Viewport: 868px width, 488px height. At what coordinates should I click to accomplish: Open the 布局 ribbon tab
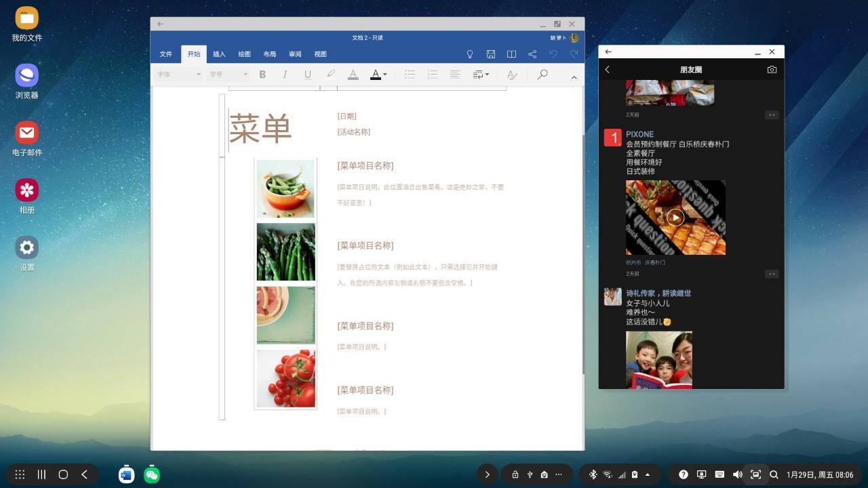269,54
